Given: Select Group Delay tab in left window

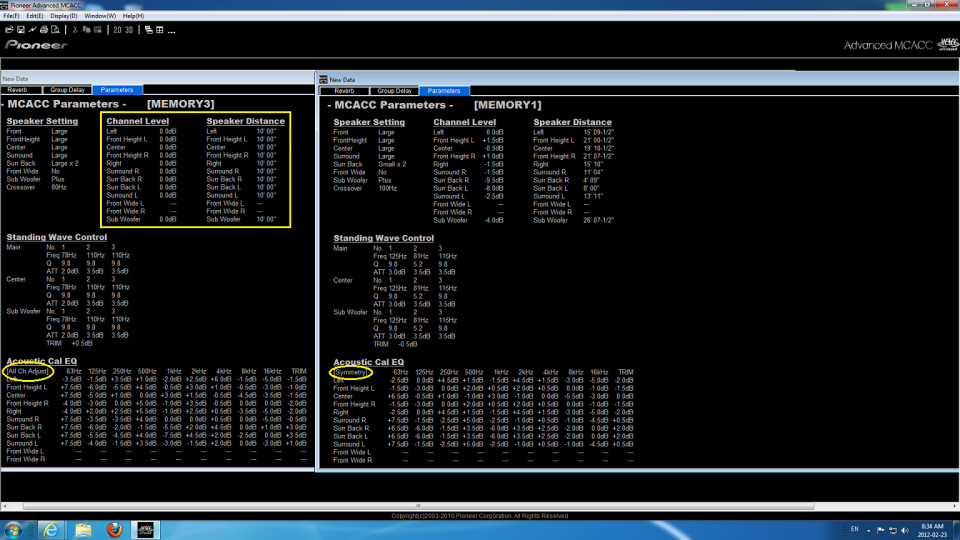Looking at the screenshot, I should click(x=65, y=90).
